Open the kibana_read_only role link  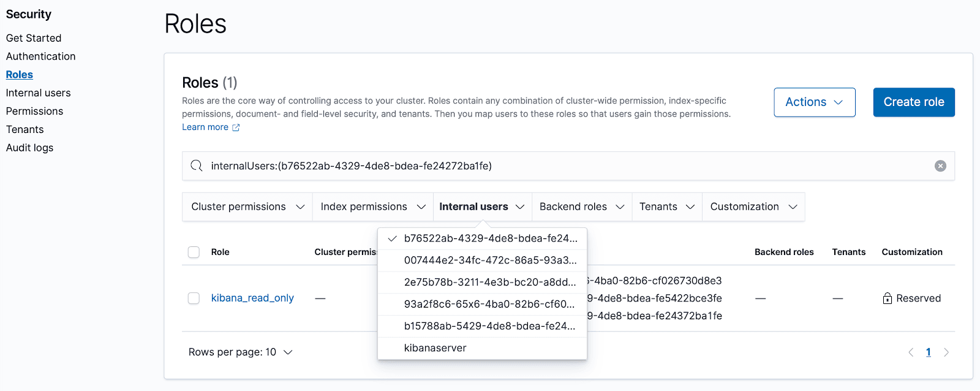252,298
